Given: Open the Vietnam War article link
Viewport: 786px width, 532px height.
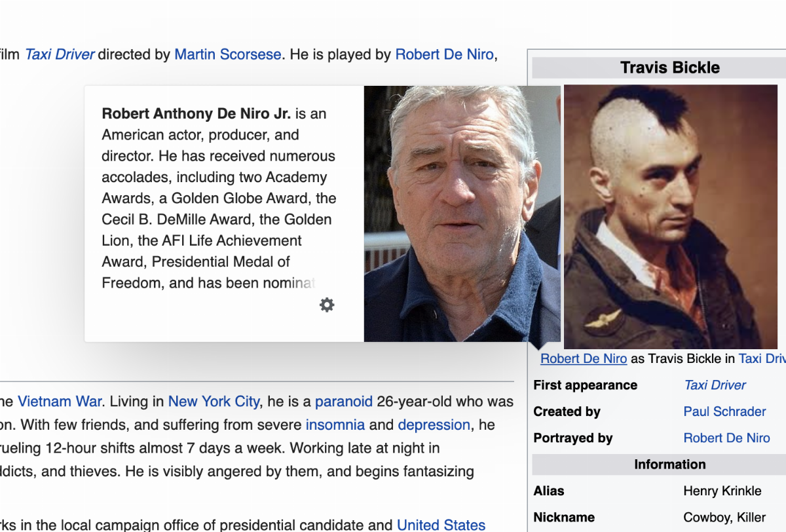Looking at the screenshot, I should [60, 401].
